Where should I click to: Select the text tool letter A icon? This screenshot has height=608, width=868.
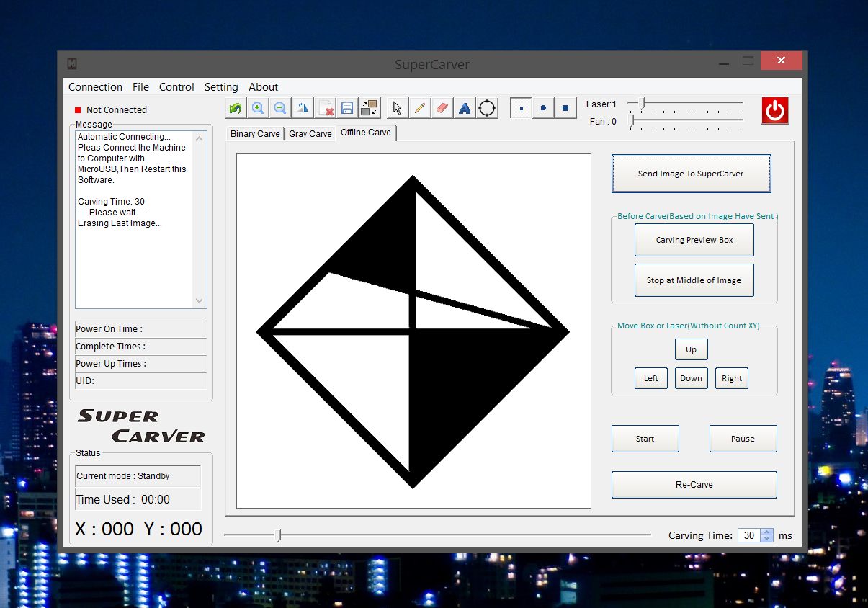pyautogui.click(x=465, y=108)
